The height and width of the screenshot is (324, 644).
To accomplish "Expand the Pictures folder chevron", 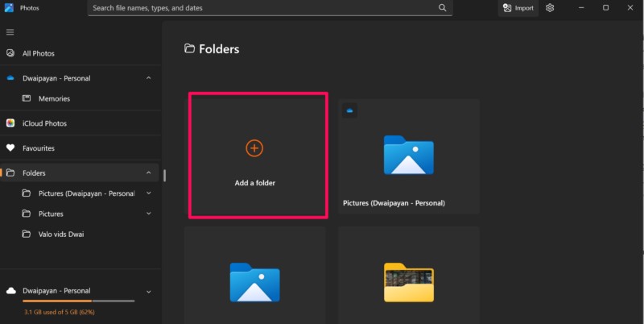I will (x=148, y=214).
